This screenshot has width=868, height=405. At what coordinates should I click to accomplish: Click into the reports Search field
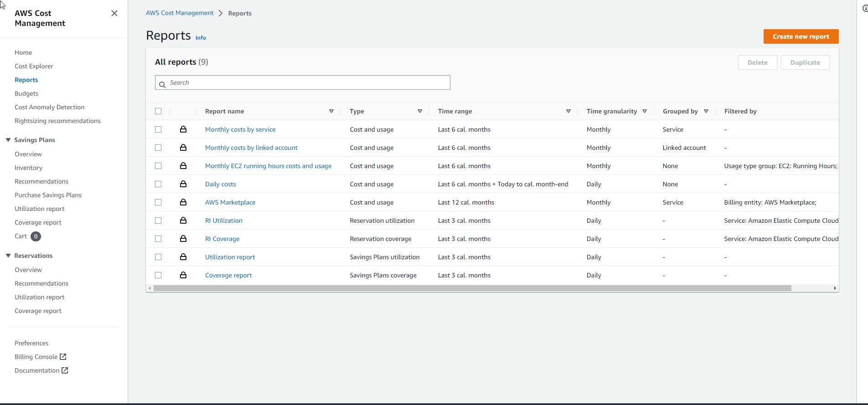coord(303,82)
